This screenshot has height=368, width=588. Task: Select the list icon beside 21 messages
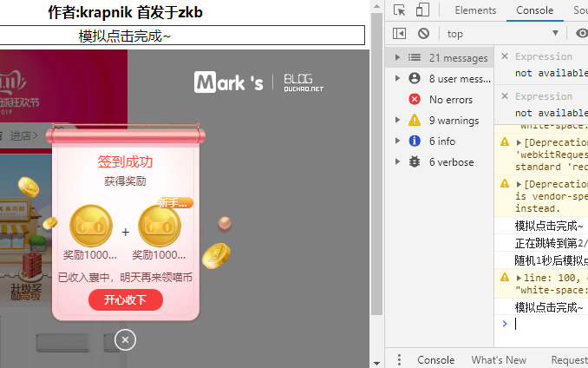(415, 57)
